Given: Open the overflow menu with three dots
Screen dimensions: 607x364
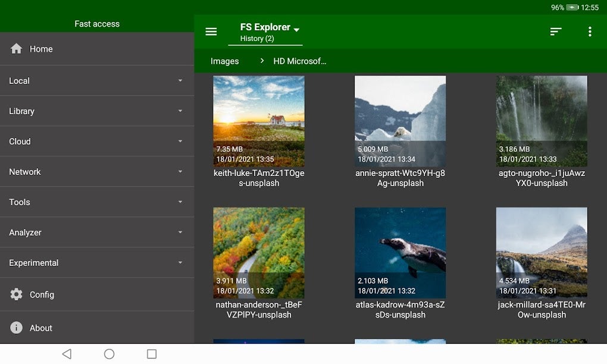Looking at the screenshot, I should [x=590, y=32].
